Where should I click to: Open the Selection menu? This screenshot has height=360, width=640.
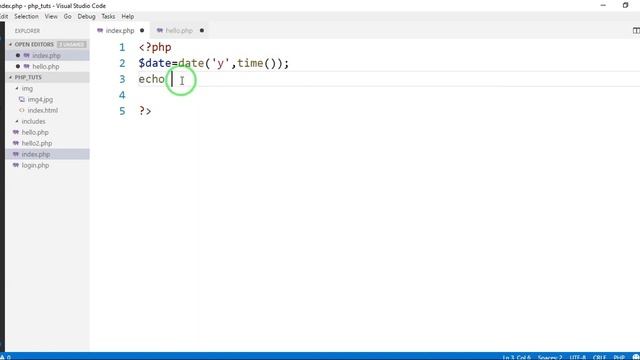click(26, 16)
